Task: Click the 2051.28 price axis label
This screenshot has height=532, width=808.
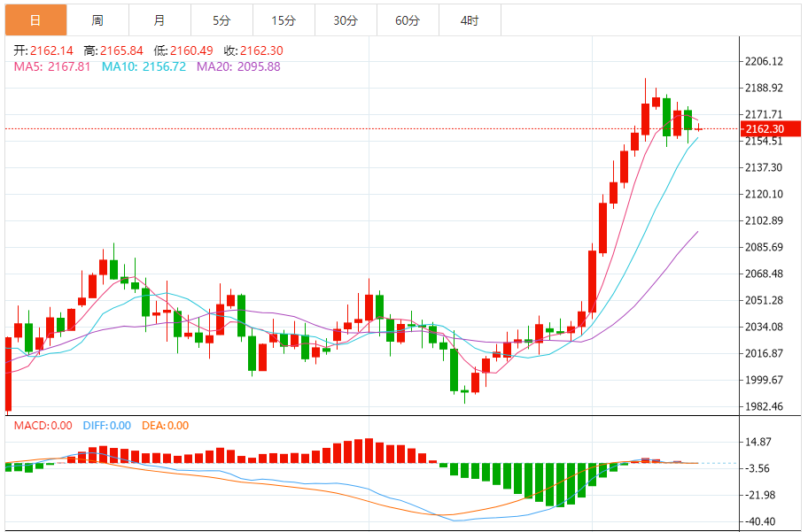Action: tap(765, 300)
